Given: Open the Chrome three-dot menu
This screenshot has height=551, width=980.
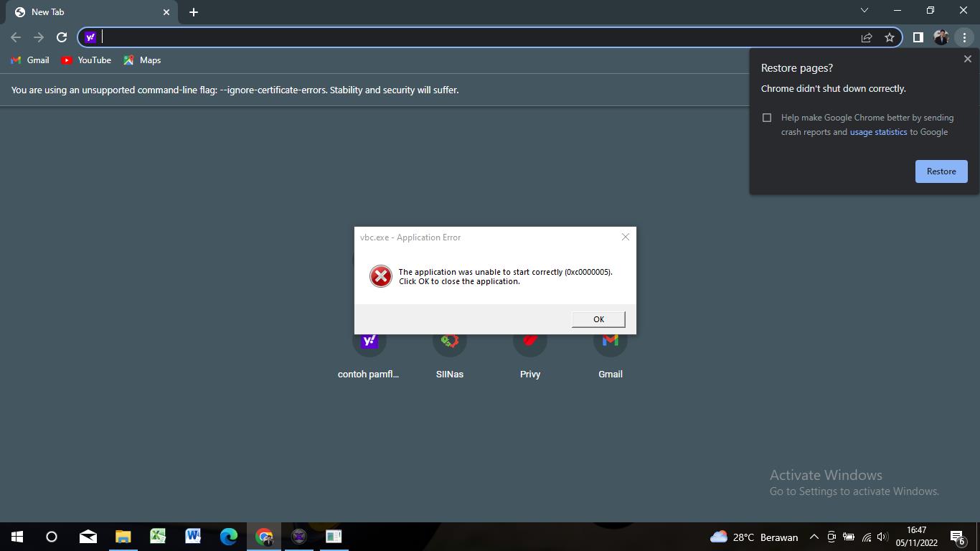Looking at the screenshot, I should pyautogui.click(x=964, y=37).
